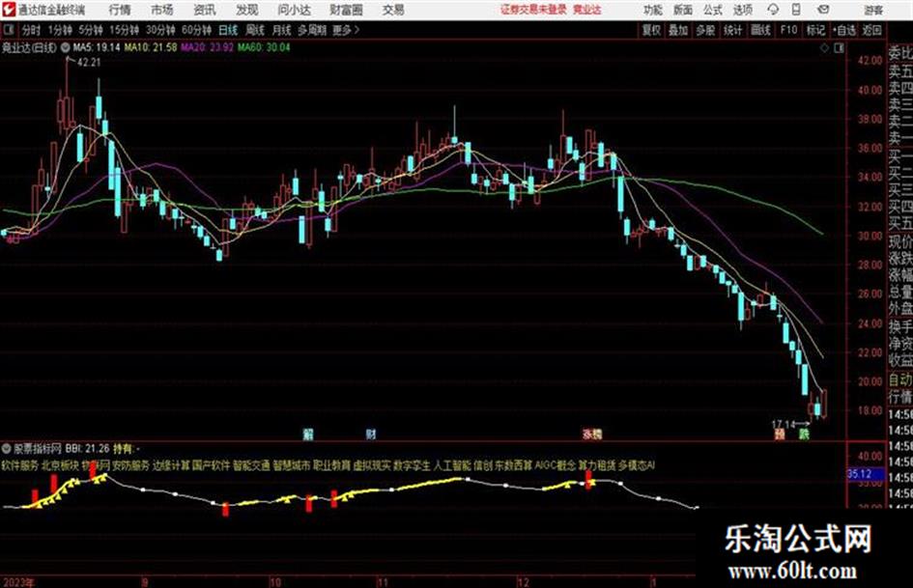Click the 标记 mark button

[815, 30]
